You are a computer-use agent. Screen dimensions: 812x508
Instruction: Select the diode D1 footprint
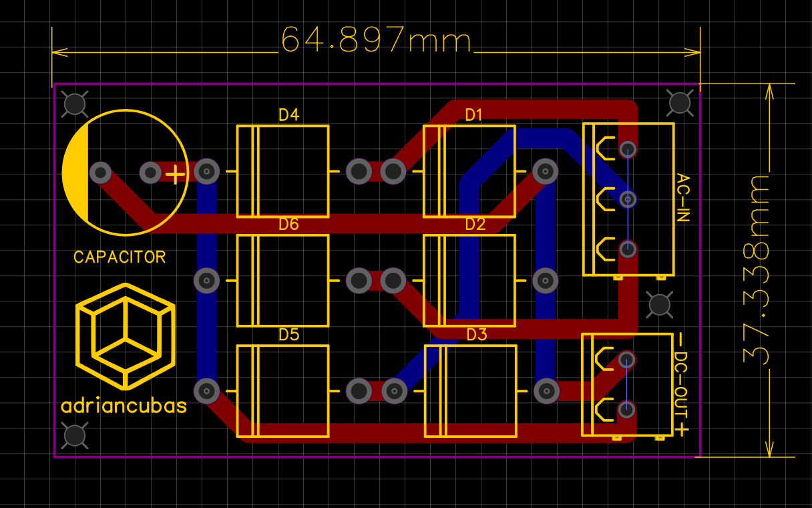point(471,170)
